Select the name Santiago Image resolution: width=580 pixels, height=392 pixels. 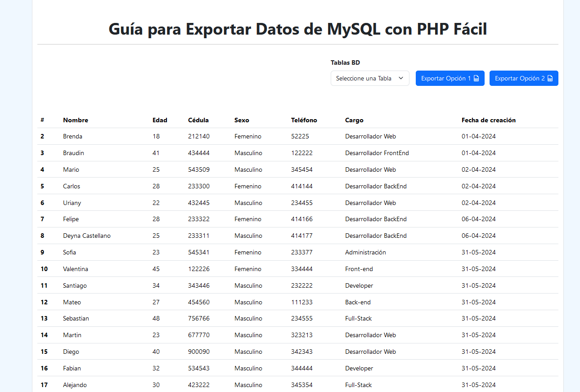click(75, 285)
